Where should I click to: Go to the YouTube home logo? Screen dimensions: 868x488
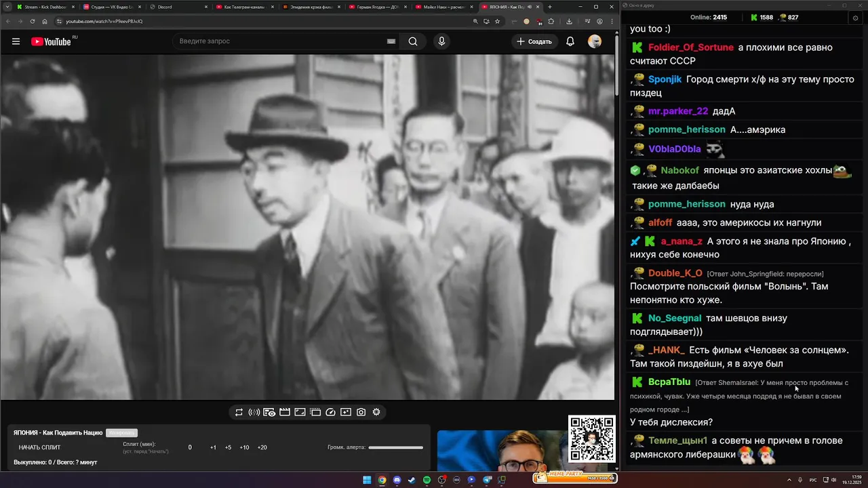point(51,41)
